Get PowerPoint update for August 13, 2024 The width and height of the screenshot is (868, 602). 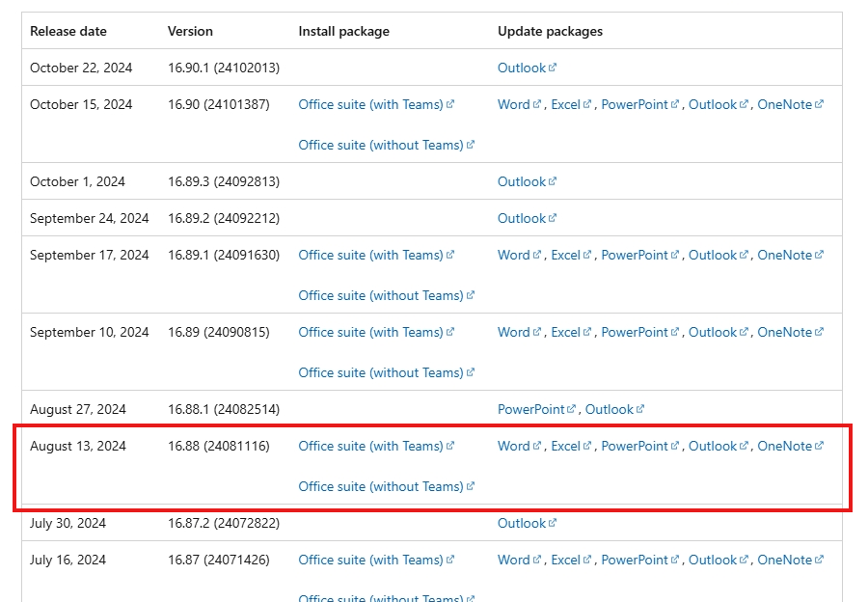tap(639, 446)
